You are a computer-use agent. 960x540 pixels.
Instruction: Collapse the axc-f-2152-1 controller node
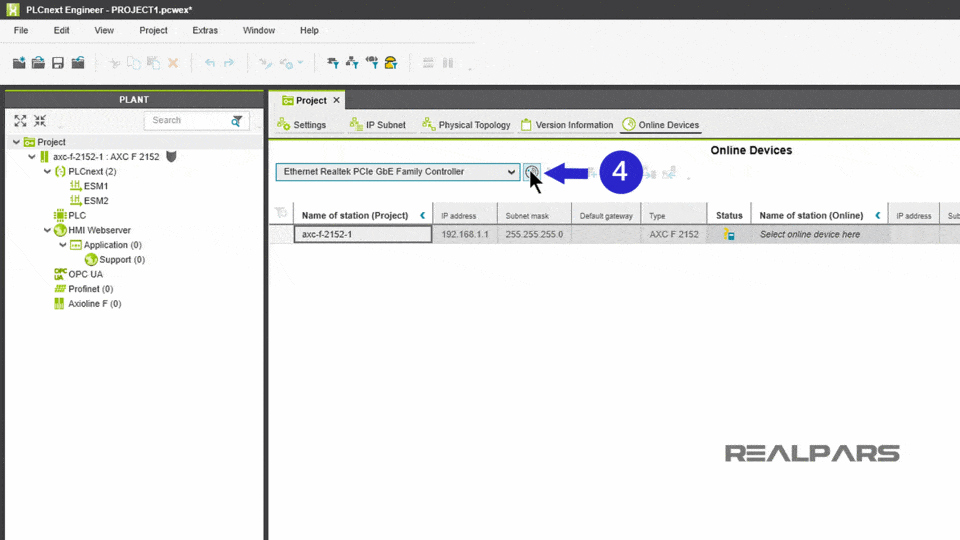(32, 157)
